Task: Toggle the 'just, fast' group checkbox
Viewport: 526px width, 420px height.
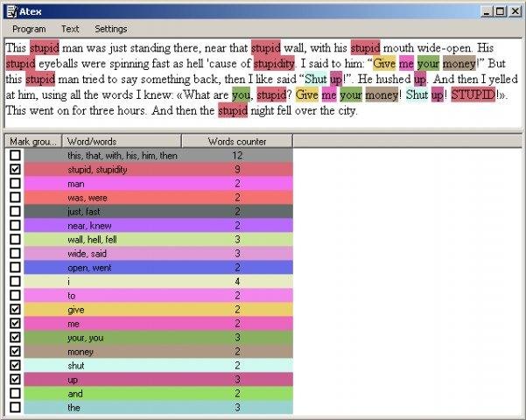Action: 15,212
